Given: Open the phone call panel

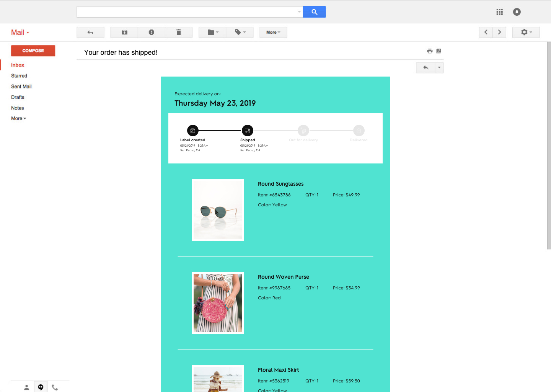Looking at the screenshot, I should 55,387.
